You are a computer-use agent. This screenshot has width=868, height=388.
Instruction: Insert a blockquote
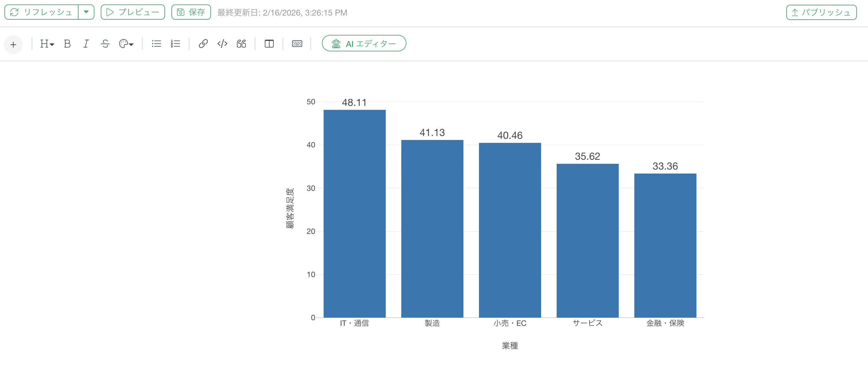[x=241, y=44]
